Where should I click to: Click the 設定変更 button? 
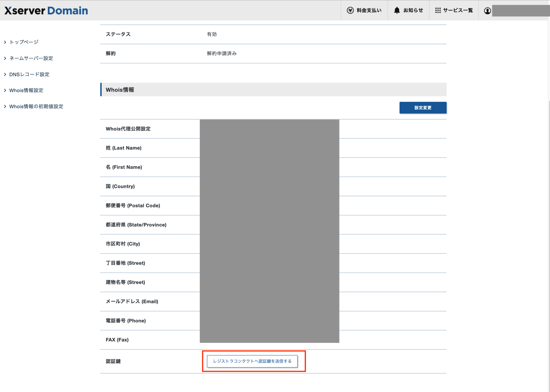tap(423, 108)
